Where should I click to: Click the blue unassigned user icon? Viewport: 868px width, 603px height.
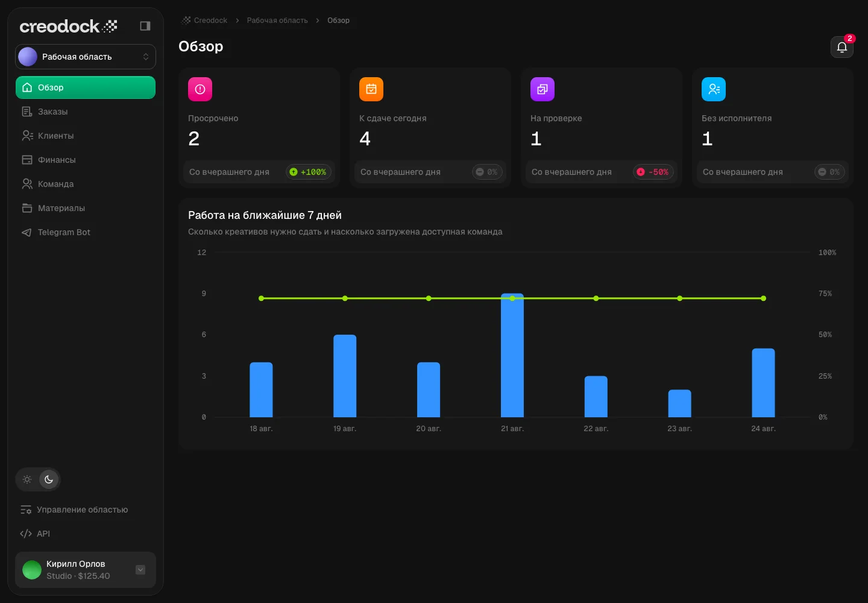pos(714,89)
